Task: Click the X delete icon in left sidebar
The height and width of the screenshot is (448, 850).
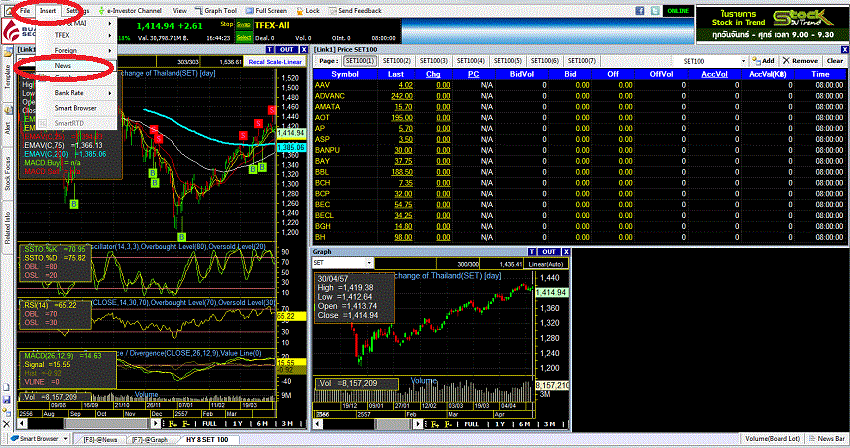Action: click(x=7, y=424)
